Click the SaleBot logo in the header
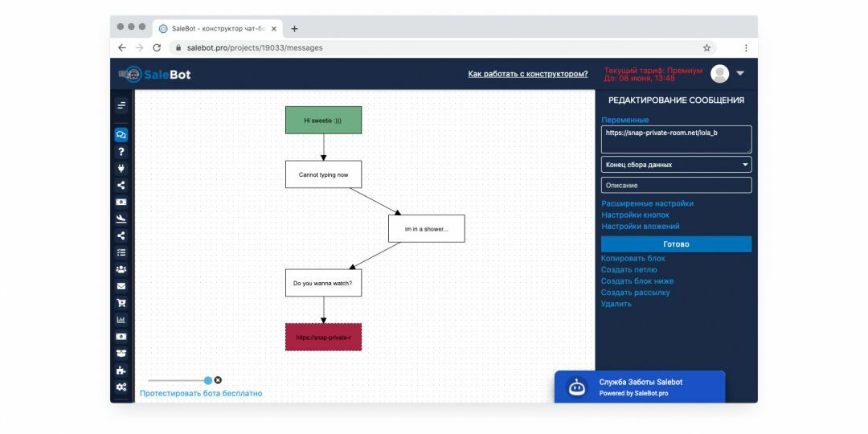Image resolution: width=868 pixels, height=434 pixels. click(155, 74)
